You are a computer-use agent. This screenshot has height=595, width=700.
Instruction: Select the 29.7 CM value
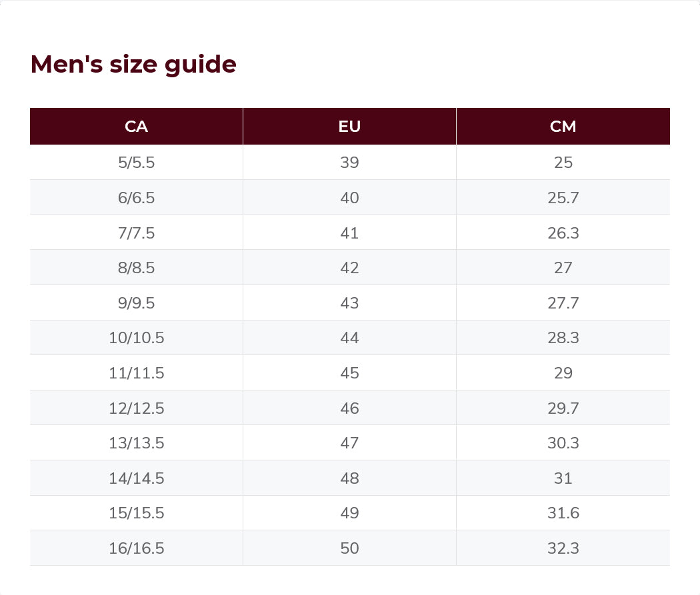(x=563, y=408)
